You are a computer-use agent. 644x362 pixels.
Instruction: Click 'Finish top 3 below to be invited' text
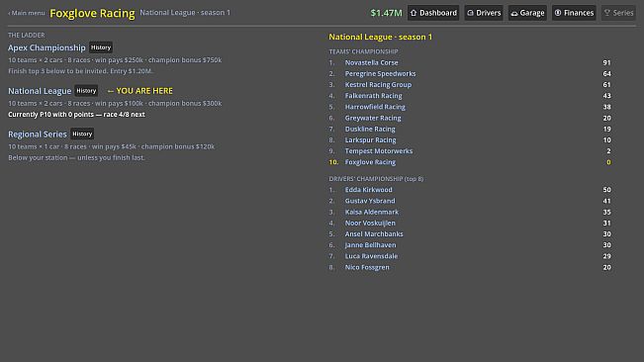80,71
